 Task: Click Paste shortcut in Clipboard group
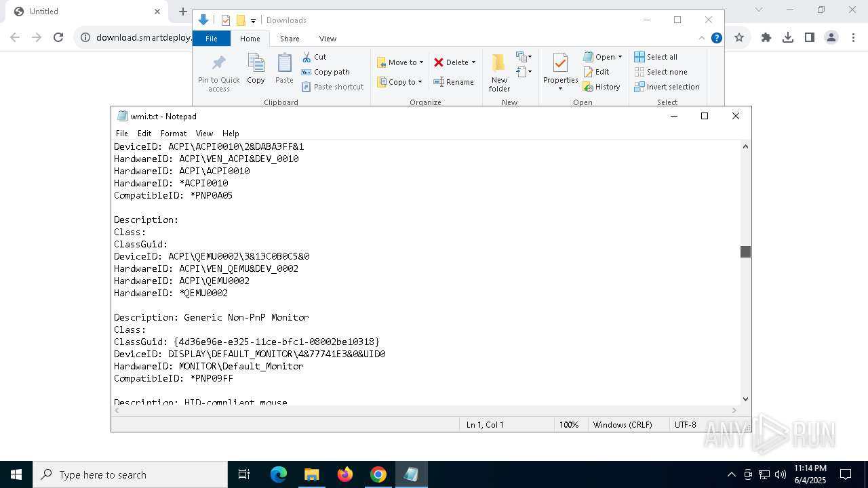(332, 87)
